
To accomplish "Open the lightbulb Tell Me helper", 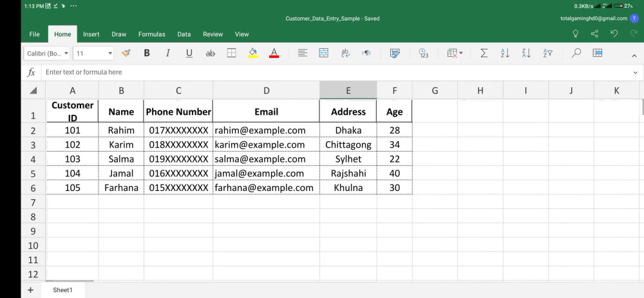I will tap(576, 34).
